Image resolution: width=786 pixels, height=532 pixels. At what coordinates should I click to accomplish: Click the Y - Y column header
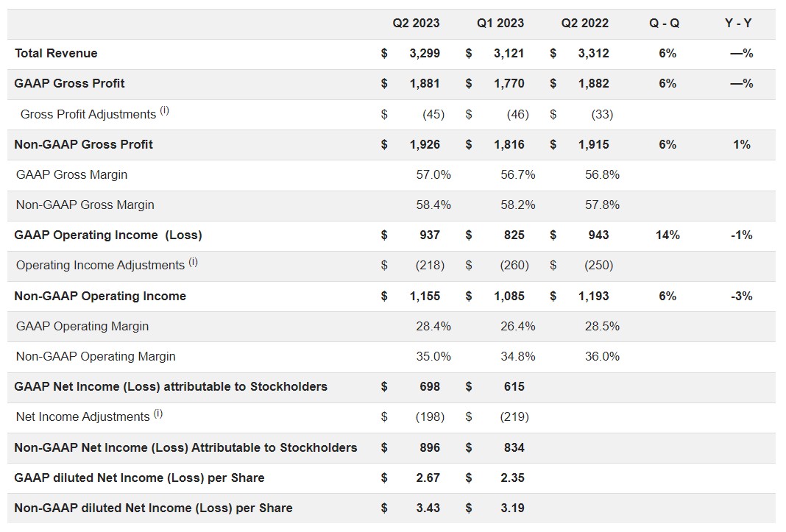pyautogui.click(x=738, y=23)
